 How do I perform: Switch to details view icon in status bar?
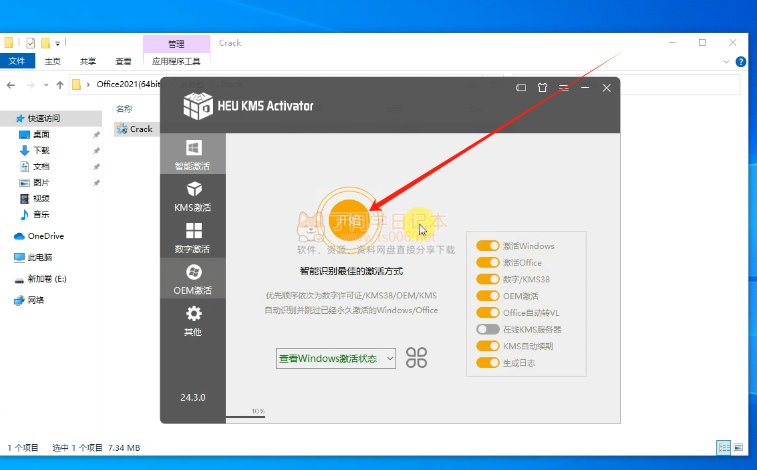coord(724,447)
